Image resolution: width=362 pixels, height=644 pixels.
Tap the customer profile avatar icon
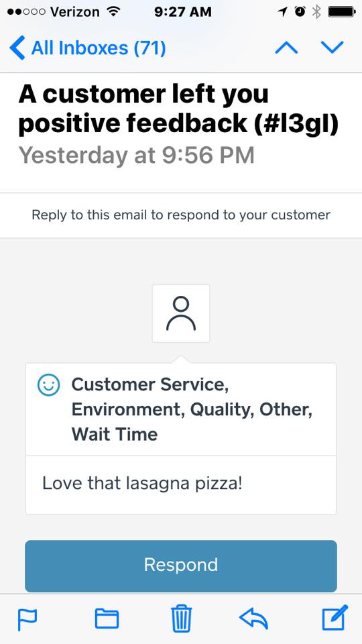[181, 313]
